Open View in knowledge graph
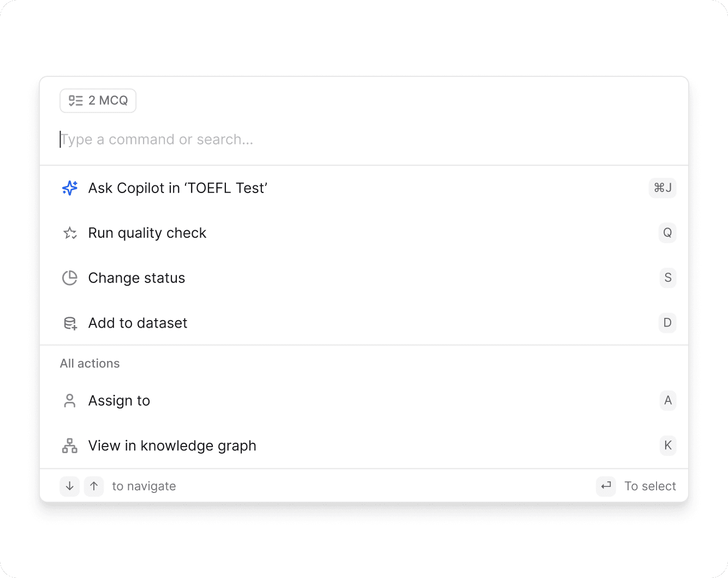Viewport: 728px width, 578px height. pos(172,446)
